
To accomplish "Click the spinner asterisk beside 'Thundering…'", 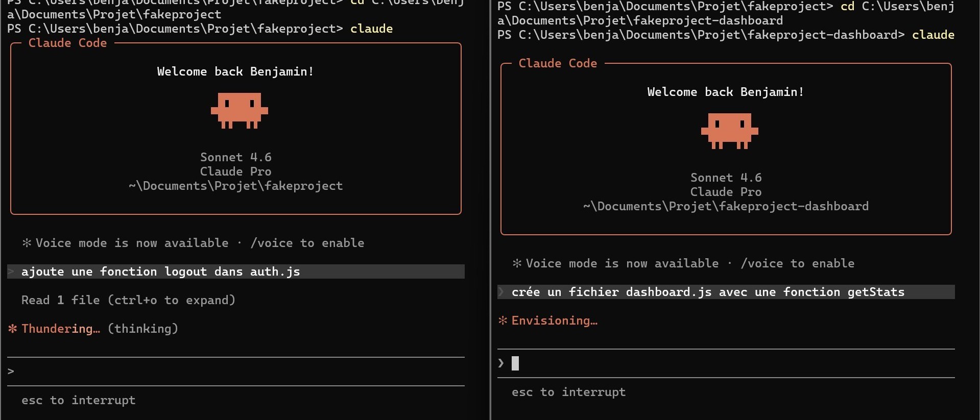I will click(12, 329).
